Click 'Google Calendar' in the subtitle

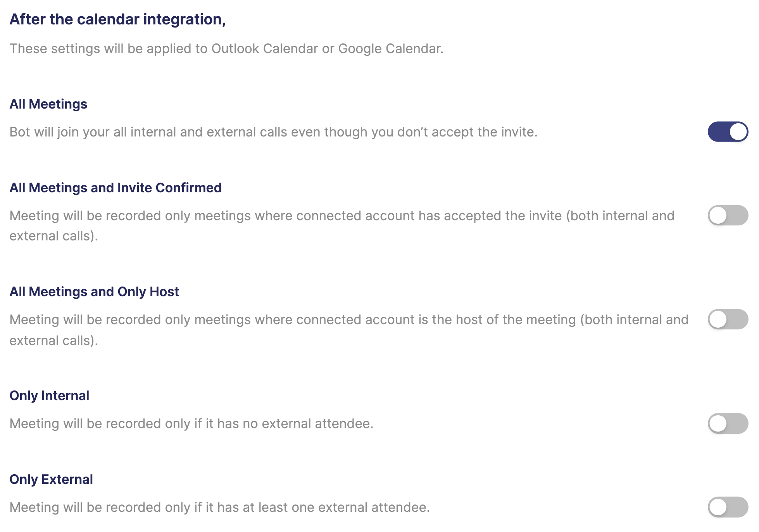point(390,48)
